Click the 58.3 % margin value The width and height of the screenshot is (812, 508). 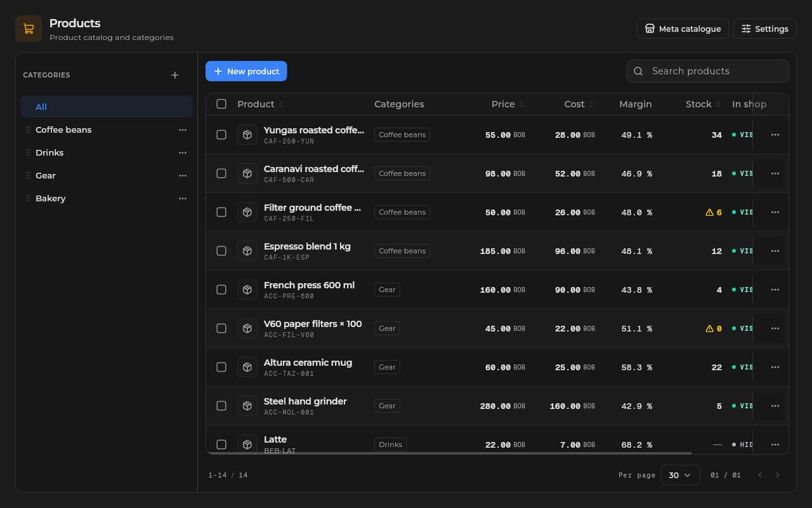(x=636, y=367)
